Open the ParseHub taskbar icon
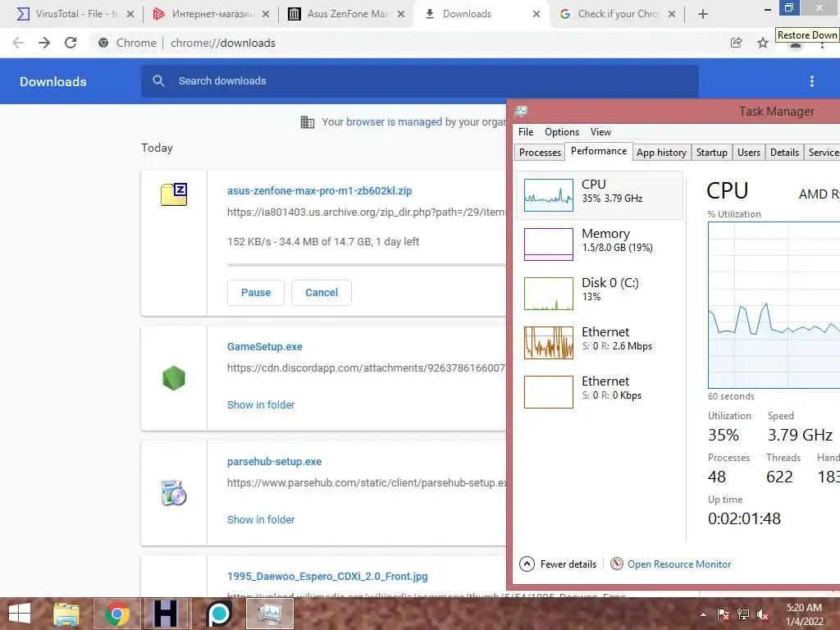The width and height of the screenshot is (840, 630). [219, 614]
